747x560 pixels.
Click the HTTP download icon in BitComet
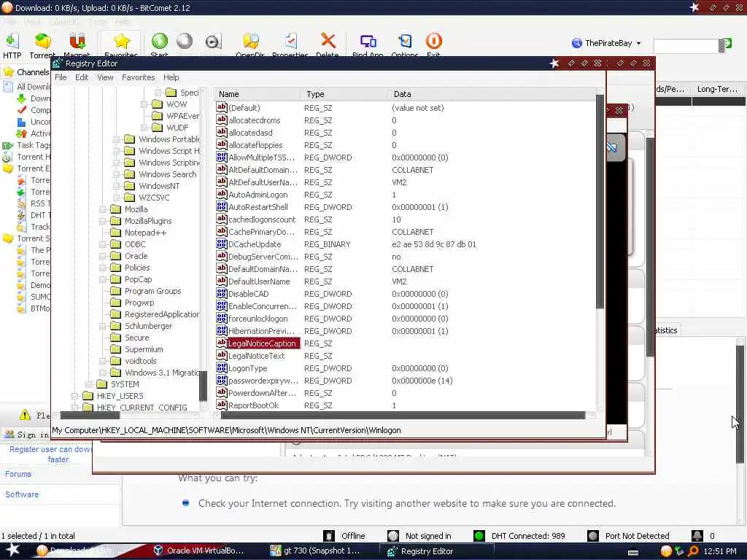pyautogui.click(x=12, y=42)
